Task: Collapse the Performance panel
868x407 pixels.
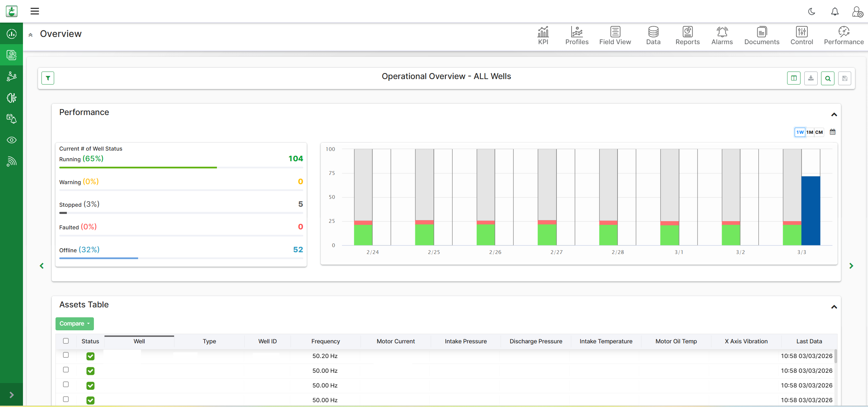Action: (834, 115)
